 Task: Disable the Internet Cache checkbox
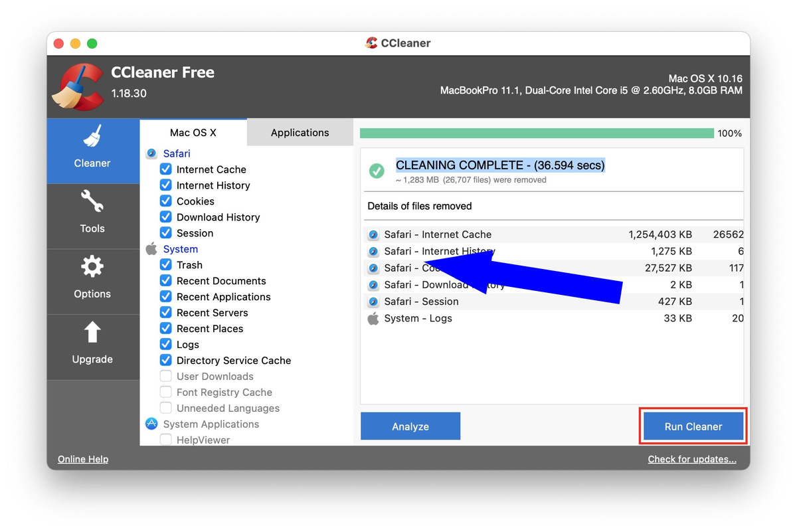pyautogui.click(x=165, y=169)
